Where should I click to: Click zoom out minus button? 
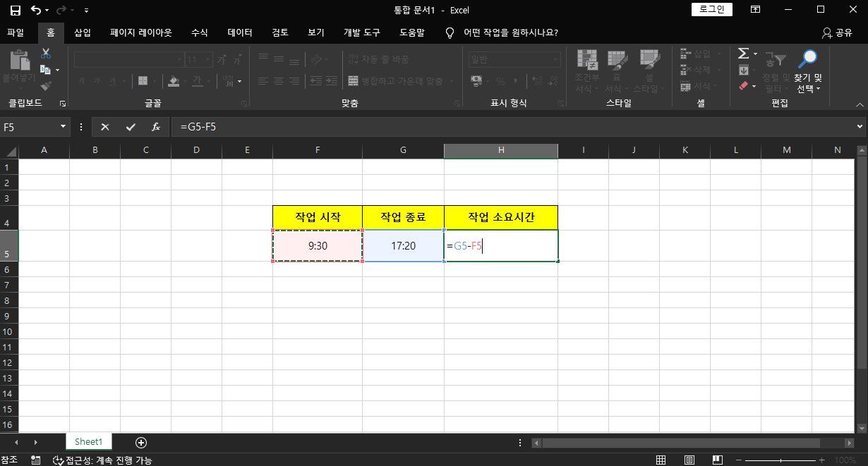pyautogui.click(x=738, y=460)
